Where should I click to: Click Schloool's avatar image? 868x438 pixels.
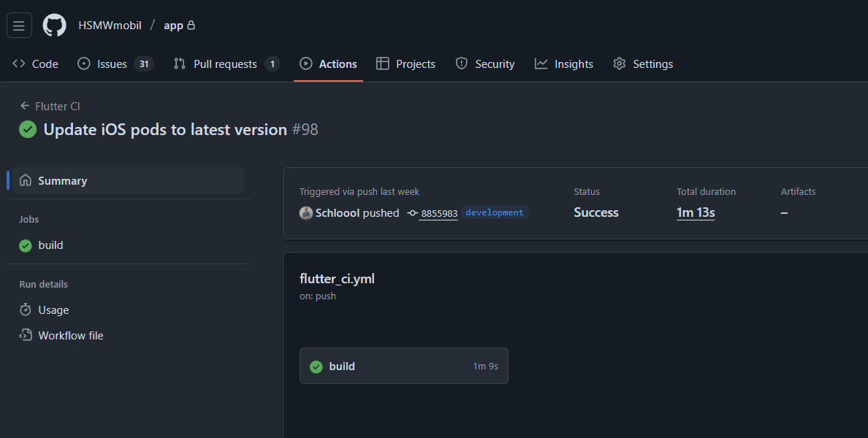[x=305, y=212]
